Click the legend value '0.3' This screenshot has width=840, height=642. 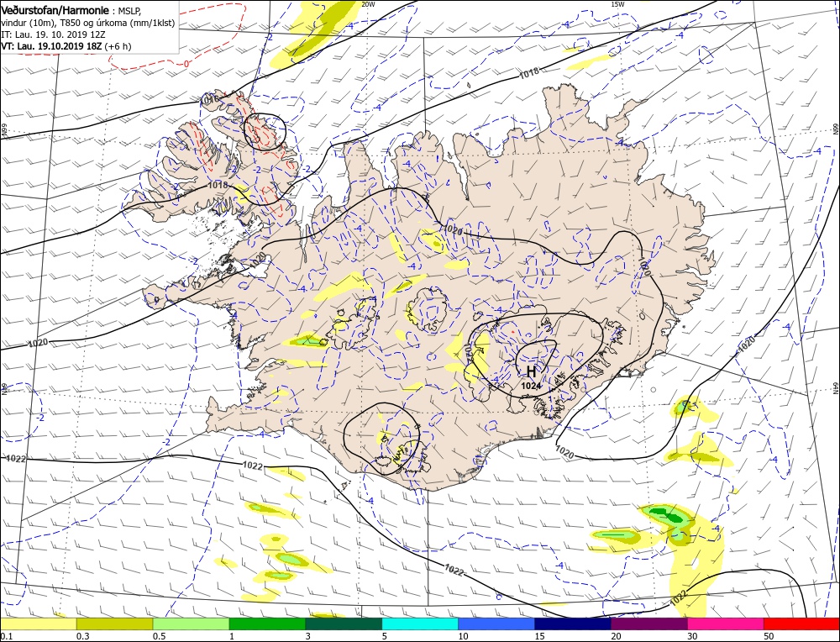pos(83,636)
